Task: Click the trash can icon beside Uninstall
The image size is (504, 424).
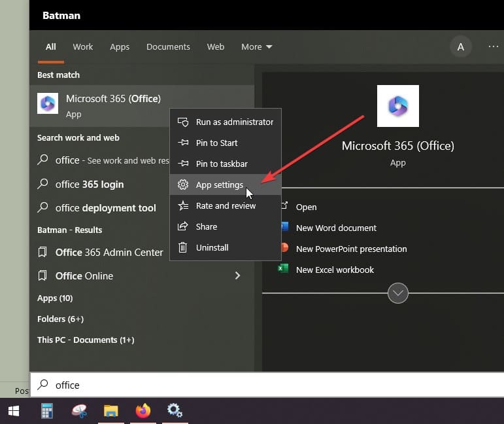Action: tap(182, 247)
